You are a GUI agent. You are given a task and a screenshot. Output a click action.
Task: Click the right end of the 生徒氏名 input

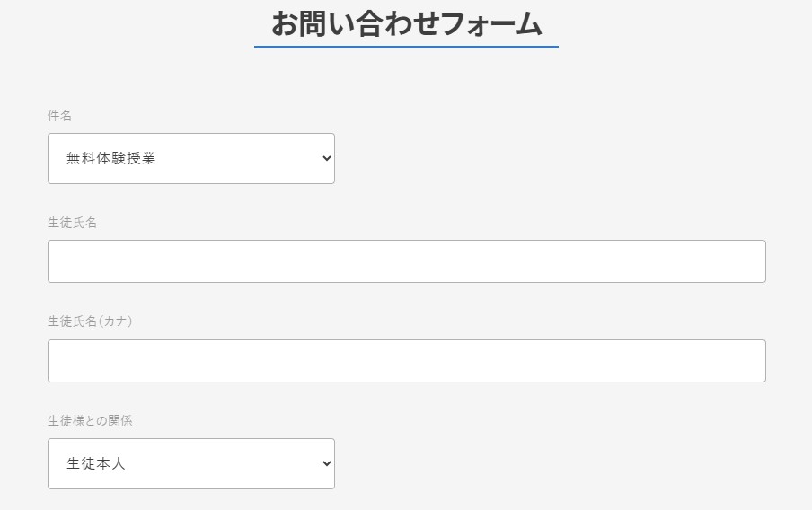pos(756,261)
